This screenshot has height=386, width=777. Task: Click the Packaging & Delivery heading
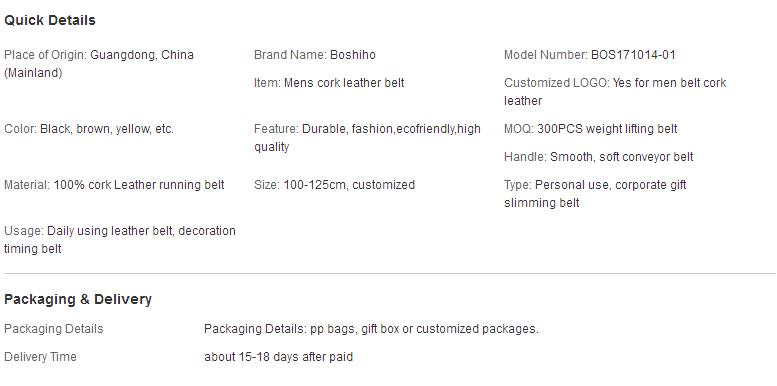[78, 299]
